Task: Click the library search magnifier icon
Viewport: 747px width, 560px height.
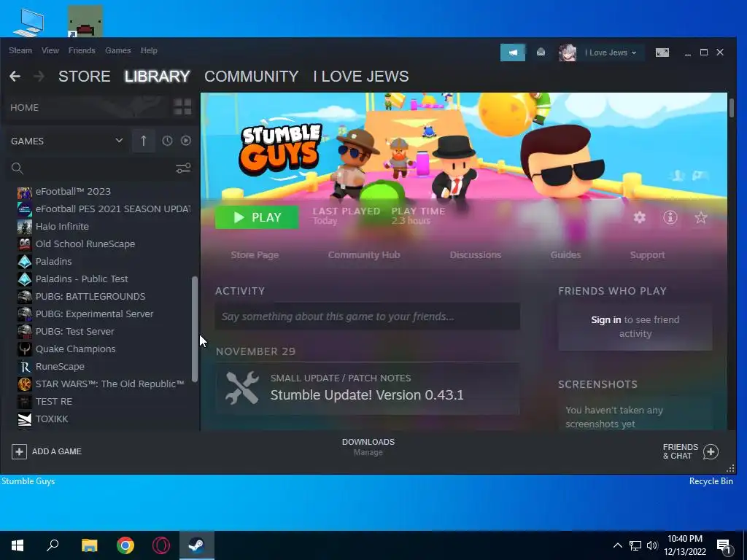Action: 18,168
